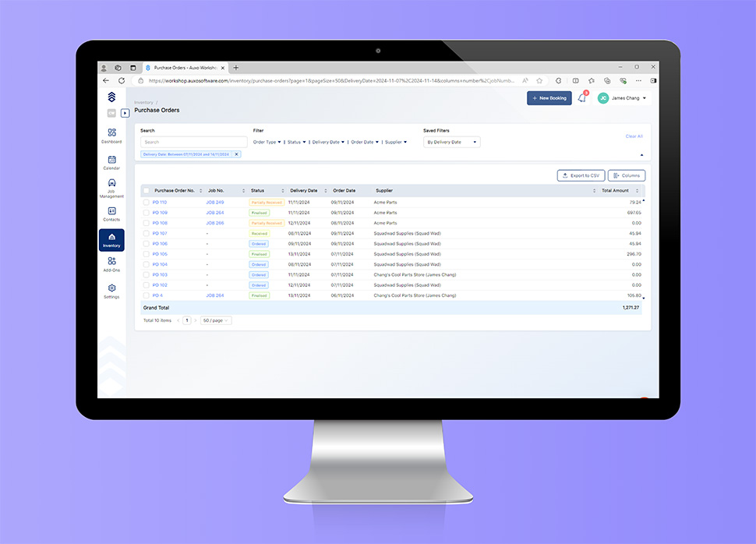This screenshot has height=544, width=756.
Task: Click the New Booking button
Action: coord(549,98)
